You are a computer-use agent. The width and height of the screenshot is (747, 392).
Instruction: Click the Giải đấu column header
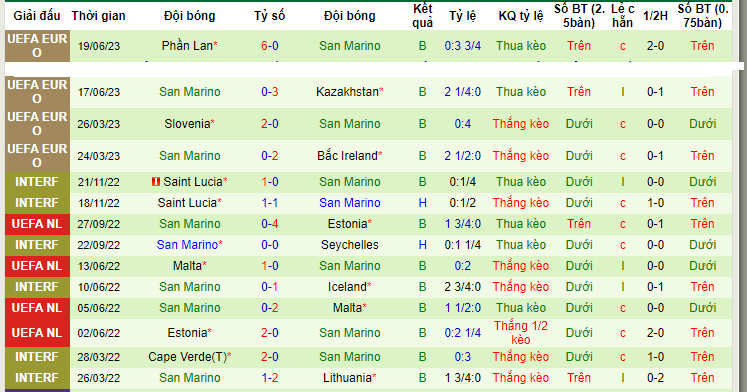click(37, 16)
